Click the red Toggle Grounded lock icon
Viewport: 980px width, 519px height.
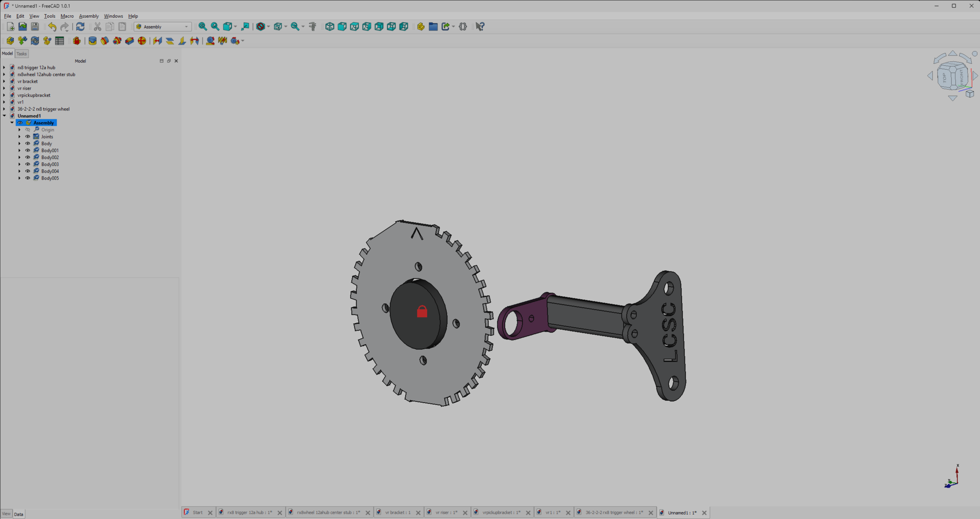(x=77, y=41)
